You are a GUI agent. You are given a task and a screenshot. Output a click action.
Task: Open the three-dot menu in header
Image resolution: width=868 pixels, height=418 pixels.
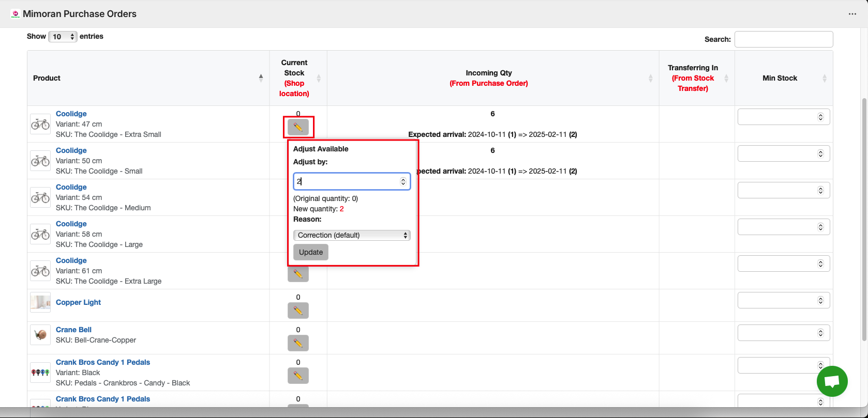tap(852, 14)
